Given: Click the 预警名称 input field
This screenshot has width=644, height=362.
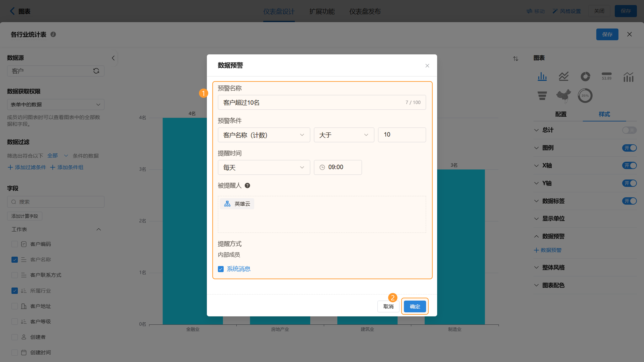Looking at the screenshot, I should 322,102.
